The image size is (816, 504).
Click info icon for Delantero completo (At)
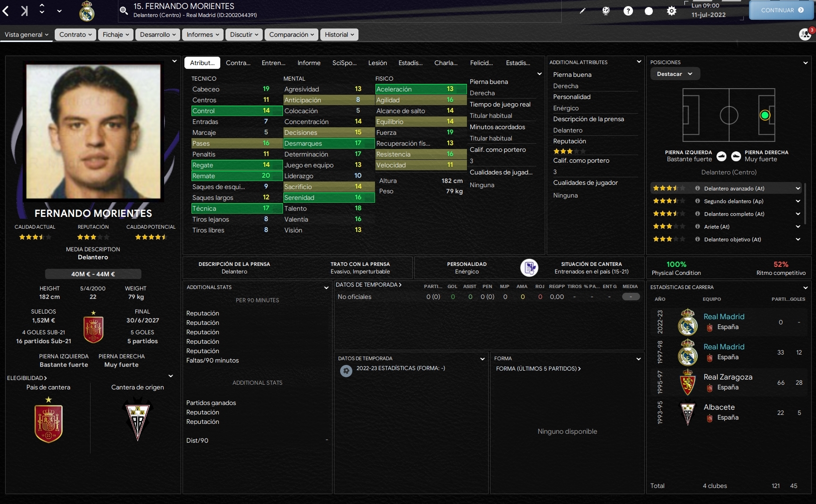point(697,214)
